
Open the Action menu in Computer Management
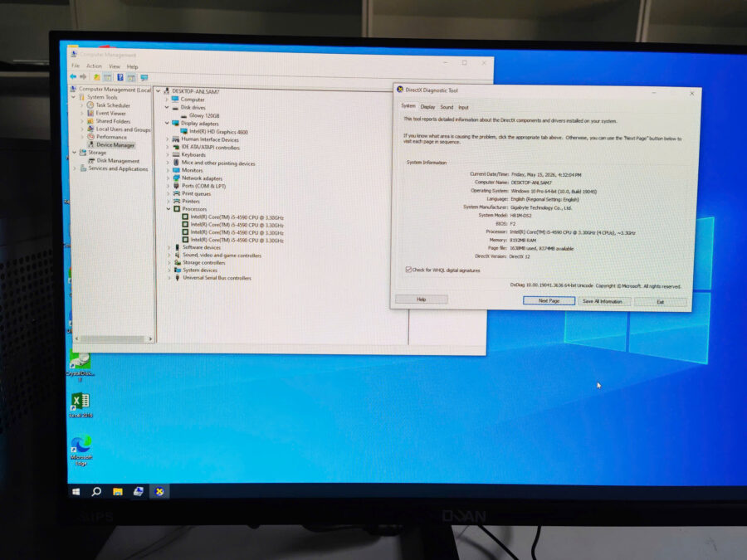tap(94, 66)
